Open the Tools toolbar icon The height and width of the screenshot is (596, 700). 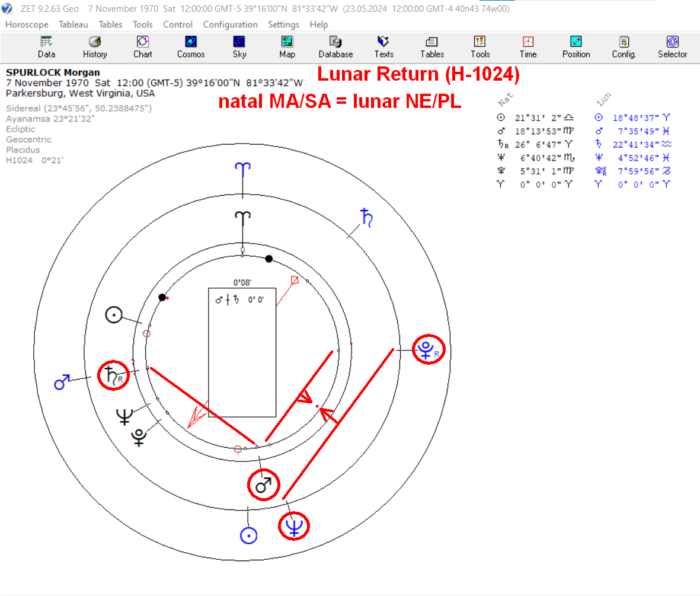tap(480, 47)
